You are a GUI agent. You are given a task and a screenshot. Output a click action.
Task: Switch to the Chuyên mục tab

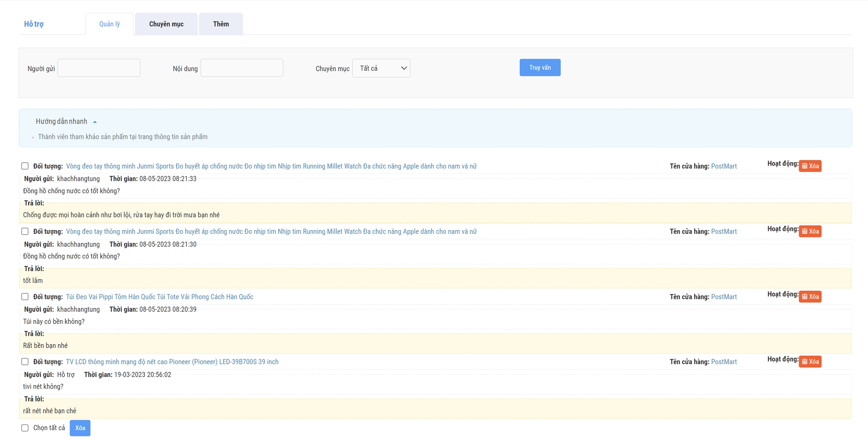click(166, 24)
